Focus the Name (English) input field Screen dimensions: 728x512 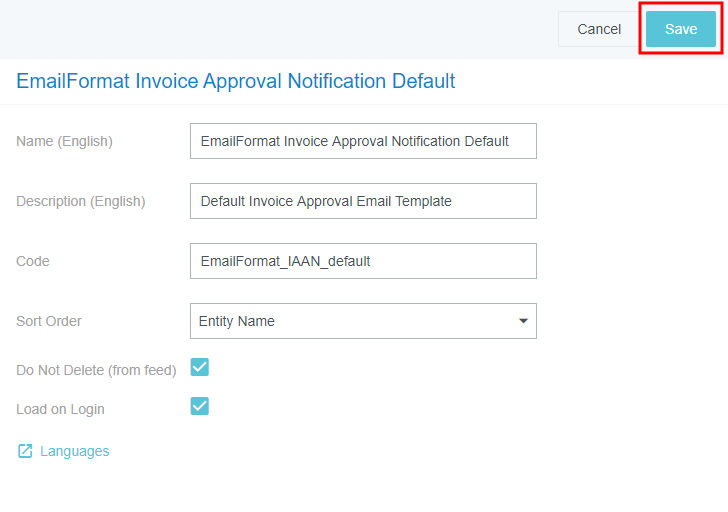(x=363, y=141)
